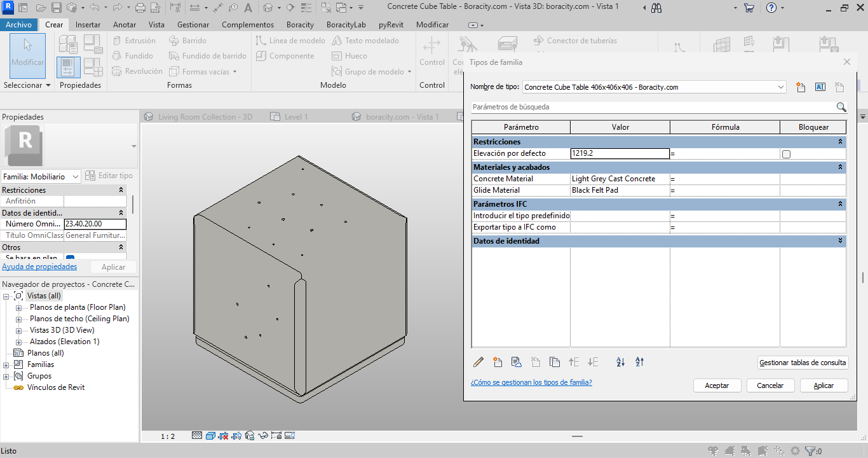Click the Aceptar button
Viewport: 868px width, 458px height.
tap(717, 385)
